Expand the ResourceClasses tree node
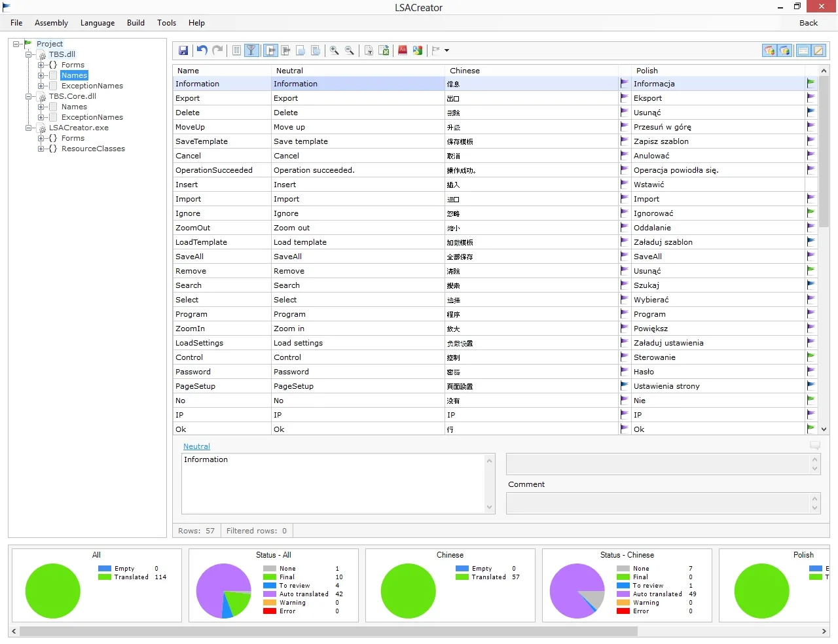 point(41,149)
